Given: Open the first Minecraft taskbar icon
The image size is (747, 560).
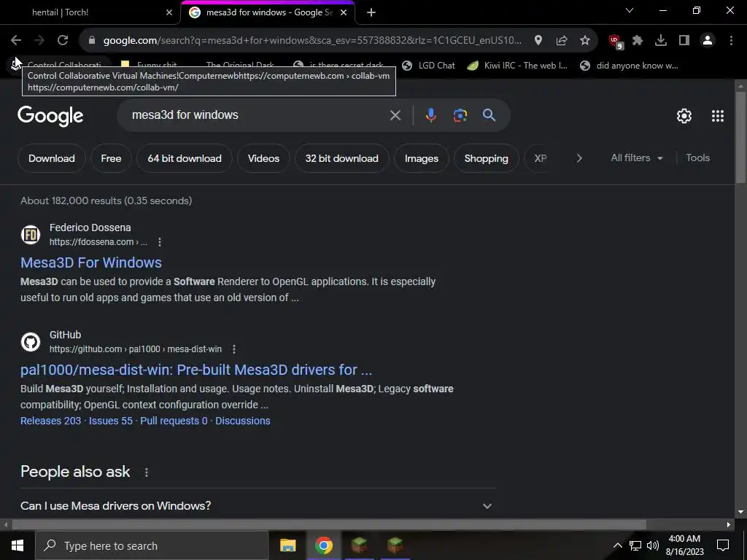Looking at the screenshot, I should [x=359, y=545].
